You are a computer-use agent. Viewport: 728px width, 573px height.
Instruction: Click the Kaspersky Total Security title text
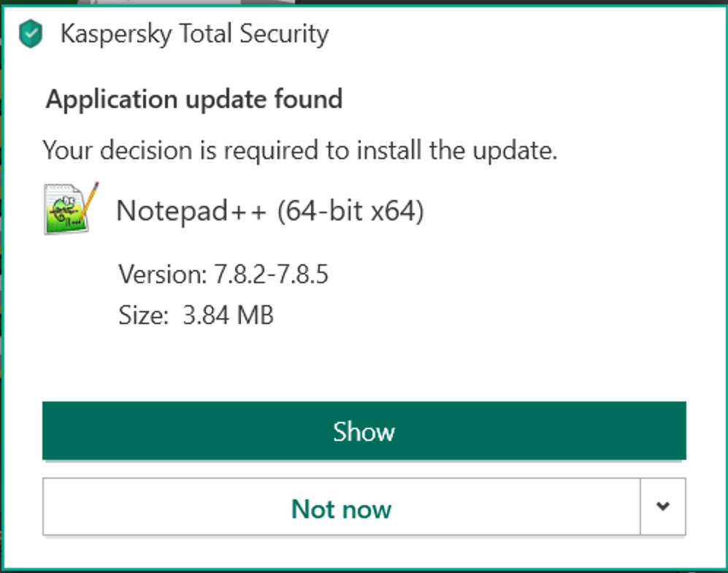tap(194, 34)
